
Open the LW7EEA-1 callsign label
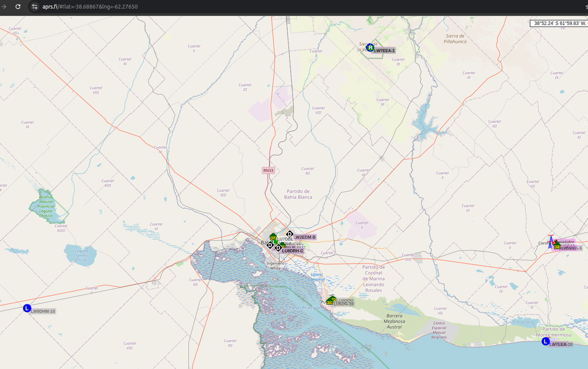click(x=384, y=51)
